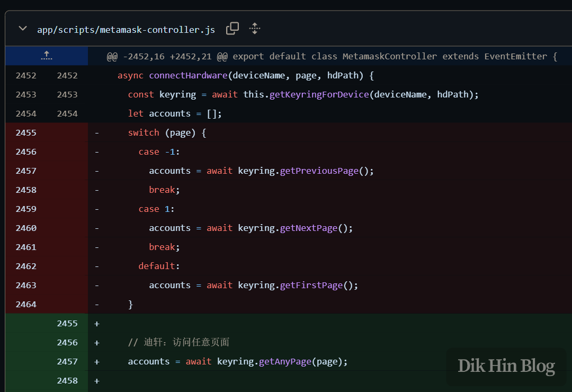
Task: Expand hidden lines above with the up-arrow expander
Action: pyautogui.click(x=46, y=55)
